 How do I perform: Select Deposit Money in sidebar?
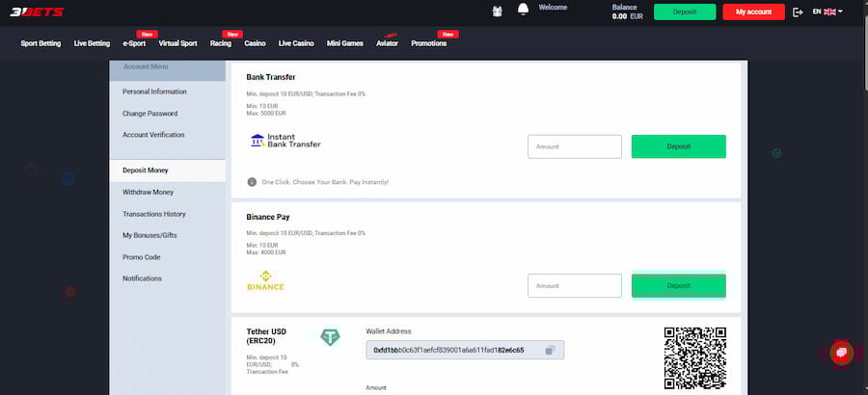[x=167, y=171]
